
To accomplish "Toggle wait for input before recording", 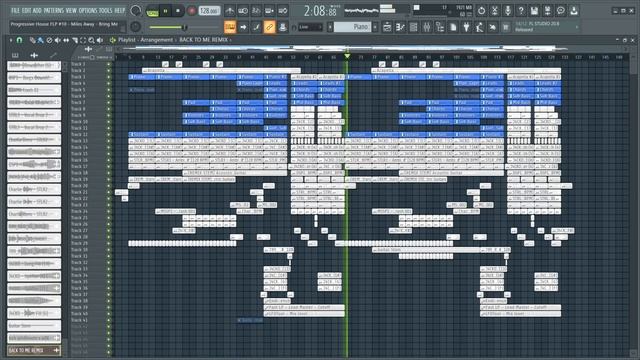I will point(243,11).
